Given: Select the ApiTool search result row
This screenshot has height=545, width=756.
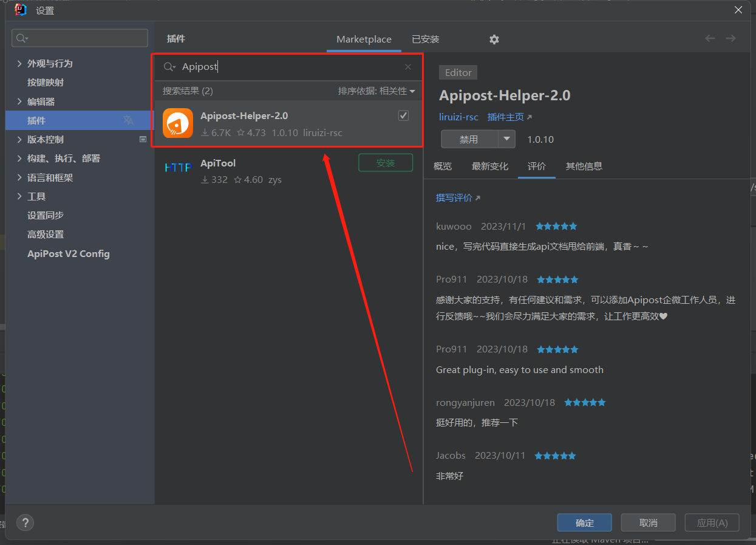Looking at the screenshot, I should [288, 171].
